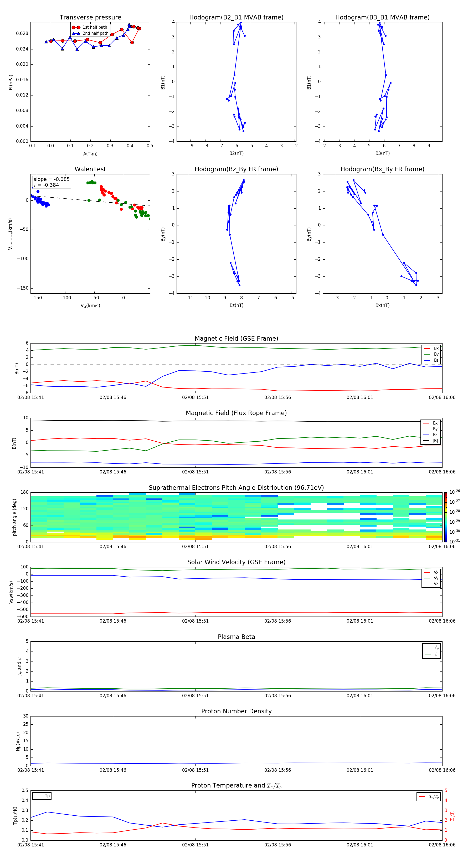Screen dimensions: 473x868
Task: Select the 'r = -0.384' annotation
Action: 47,185
